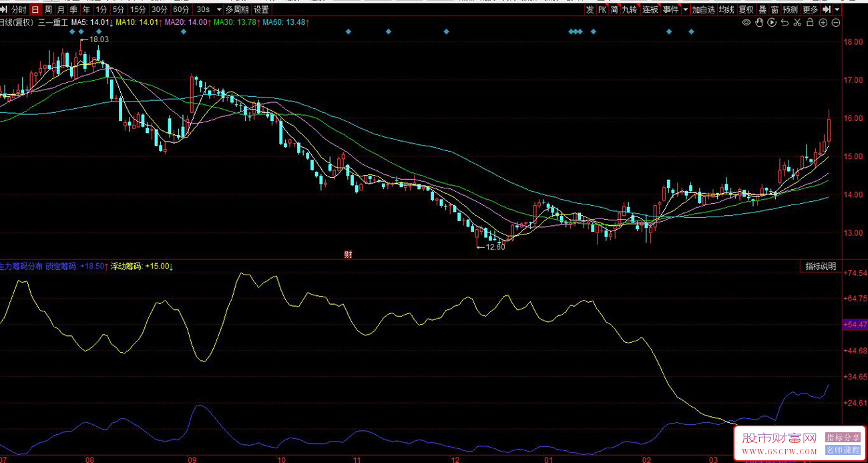Click the undo arrow icon
The width and height of the screenshot is (868, 463).
tap(785, 23)
